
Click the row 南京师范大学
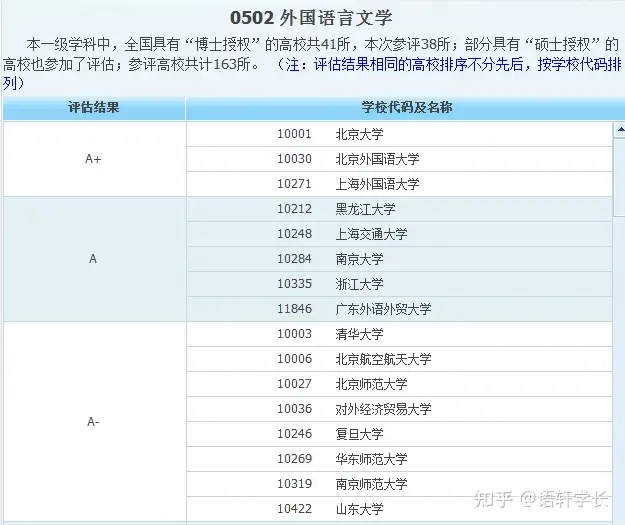coord(399,484)
